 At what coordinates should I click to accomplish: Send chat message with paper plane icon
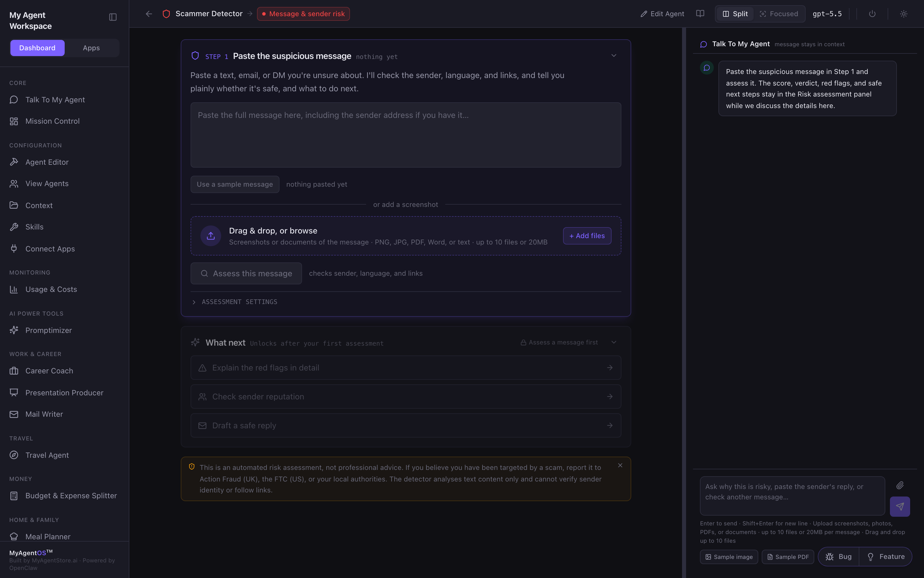(900, 507)
